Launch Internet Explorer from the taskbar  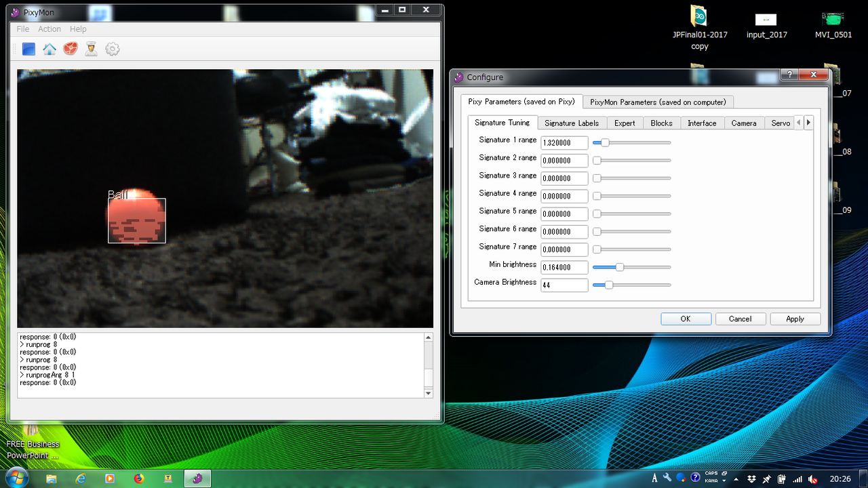coord(81,479)
